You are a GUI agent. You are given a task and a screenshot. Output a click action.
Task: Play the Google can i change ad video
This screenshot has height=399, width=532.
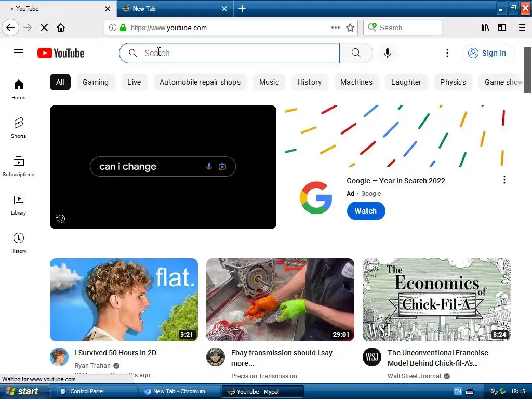[x=163, y=167]
